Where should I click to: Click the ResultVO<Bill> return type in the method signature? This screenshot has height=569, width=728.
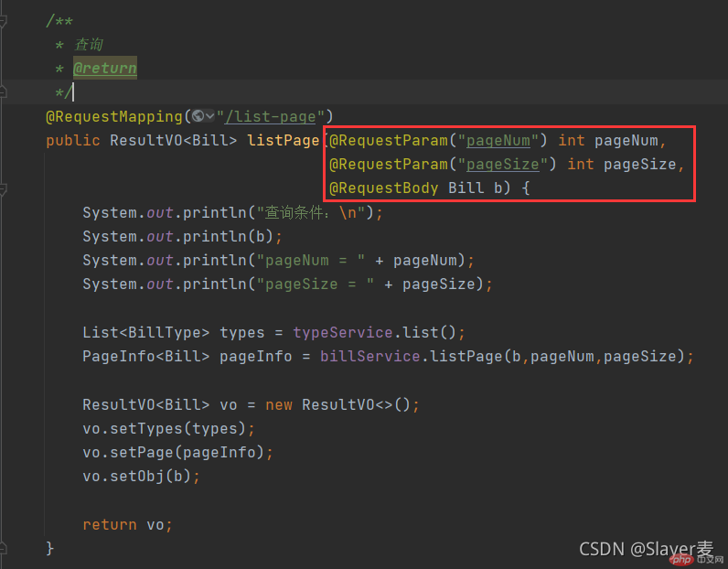[173, 140]
